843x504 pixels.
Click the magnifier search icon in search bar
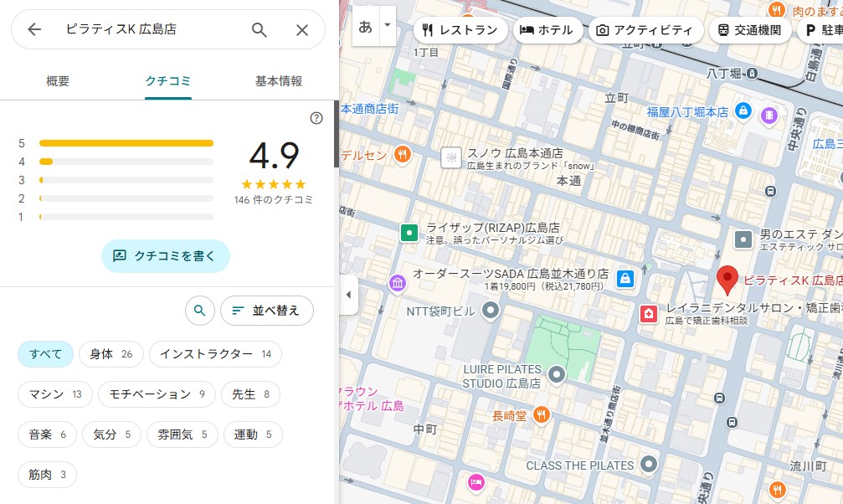tap(260, 30)
